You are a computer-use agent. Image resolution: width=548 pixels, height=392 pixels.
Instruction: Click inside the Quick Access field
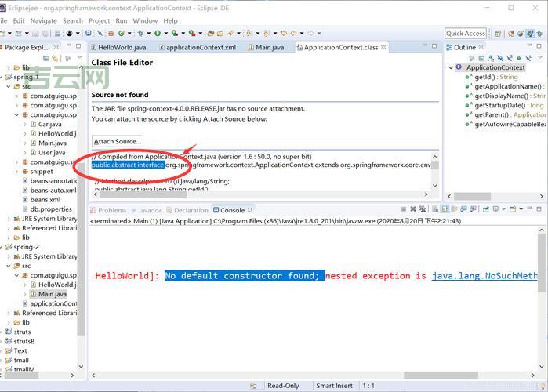pos(466,34)
